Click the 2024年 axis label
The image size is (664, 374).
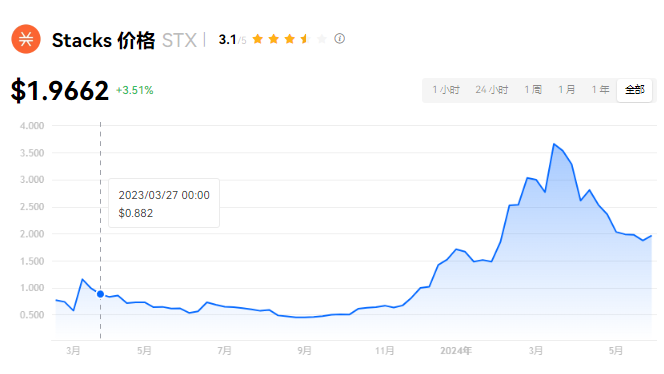pyautogui.click(x=456, y=351)
